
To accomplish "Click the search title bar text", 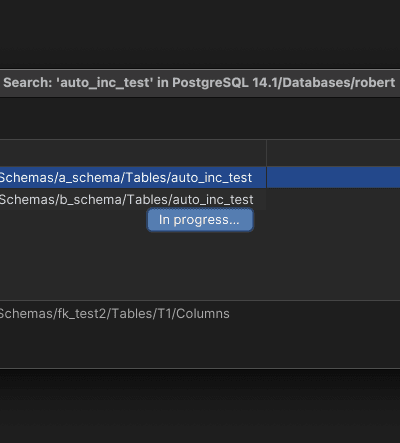I will pyautogui.click(x=199, y=83).
